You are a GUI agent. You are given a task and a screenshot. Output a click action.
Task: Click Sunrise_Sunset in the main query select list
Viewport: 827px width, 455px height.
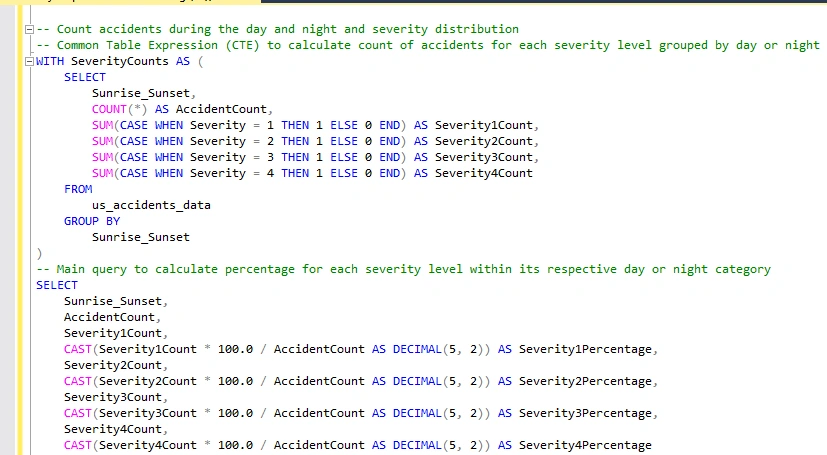coord(113,301)
